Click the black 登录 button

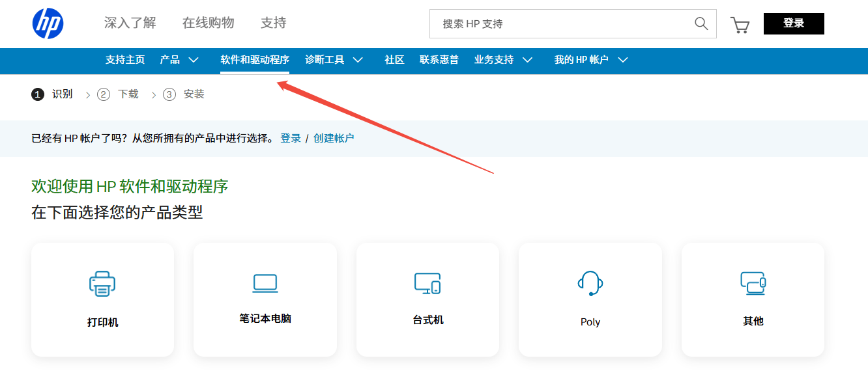tap(794, 23)
